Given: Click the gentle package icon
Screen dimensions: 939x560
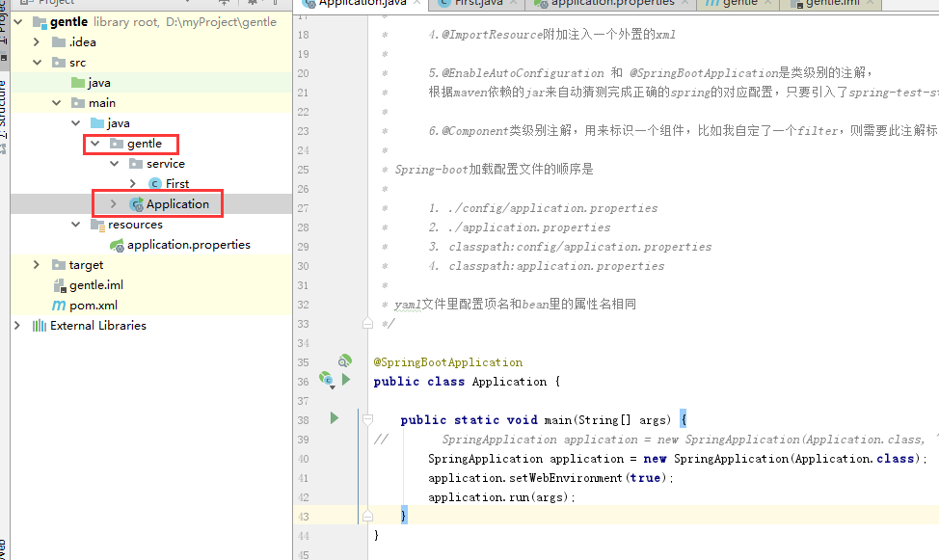Looking at the screenshot, I should 117,144.
